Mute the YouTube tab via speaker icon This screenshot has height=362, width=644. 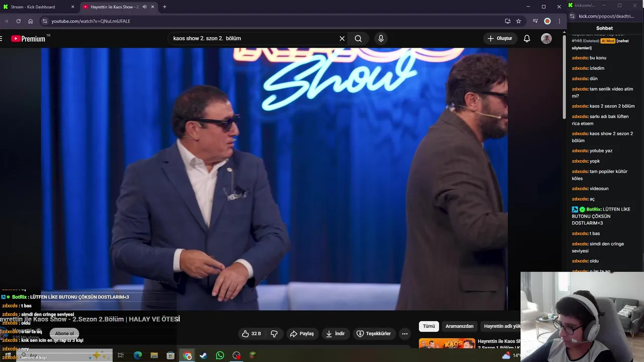click(144, 7)
